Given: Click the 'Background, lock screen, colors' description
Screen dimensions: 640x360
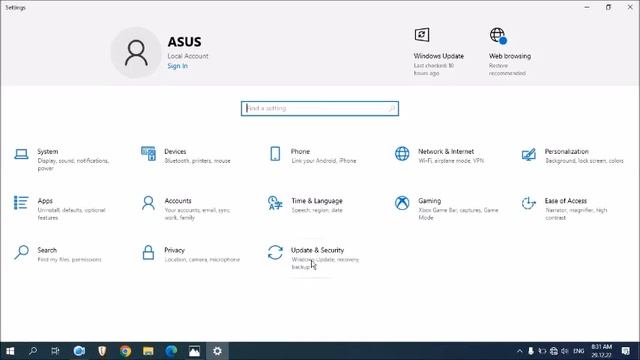Looking at the screenshot, I should (584, 161).
